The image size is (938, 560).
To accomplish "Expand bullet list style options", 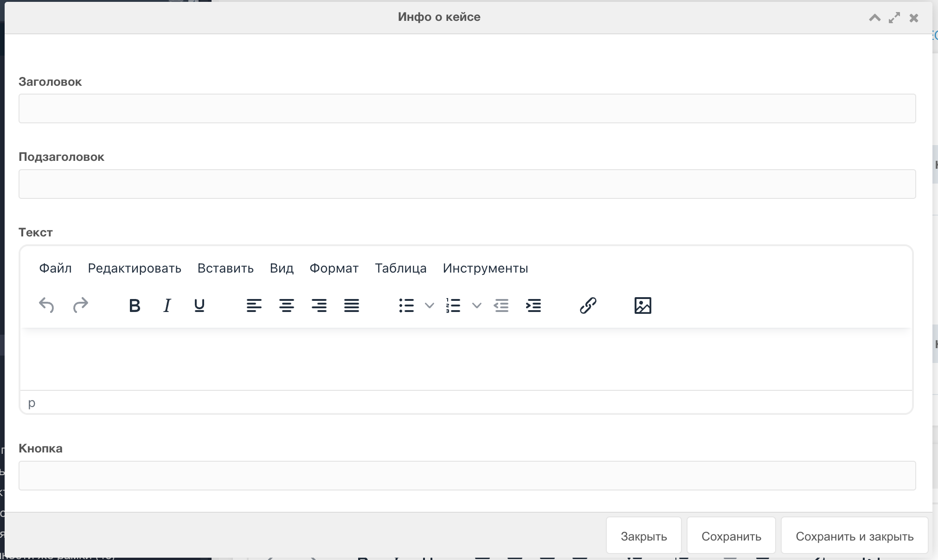I will click(x=430, y=305).
